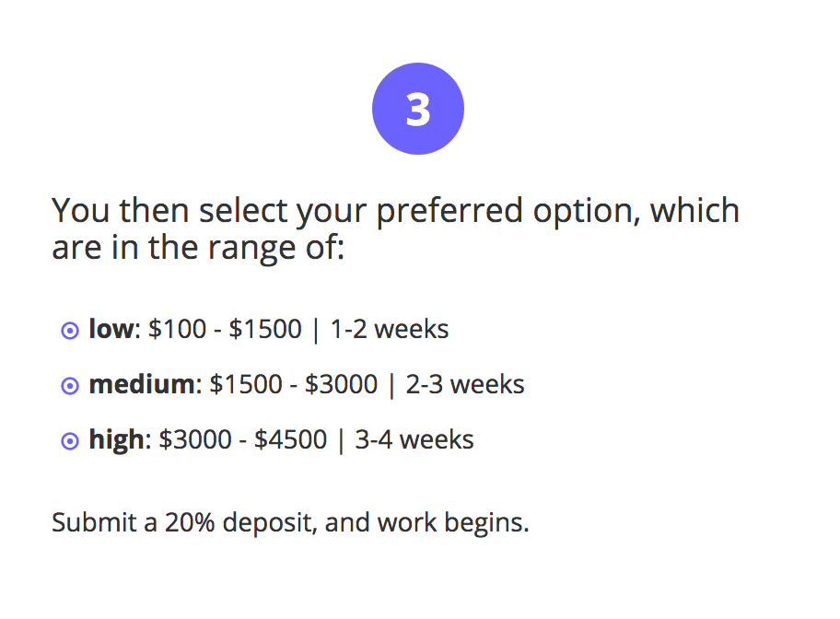Click the 1-2 weeks timeframe text

[390, 329]
